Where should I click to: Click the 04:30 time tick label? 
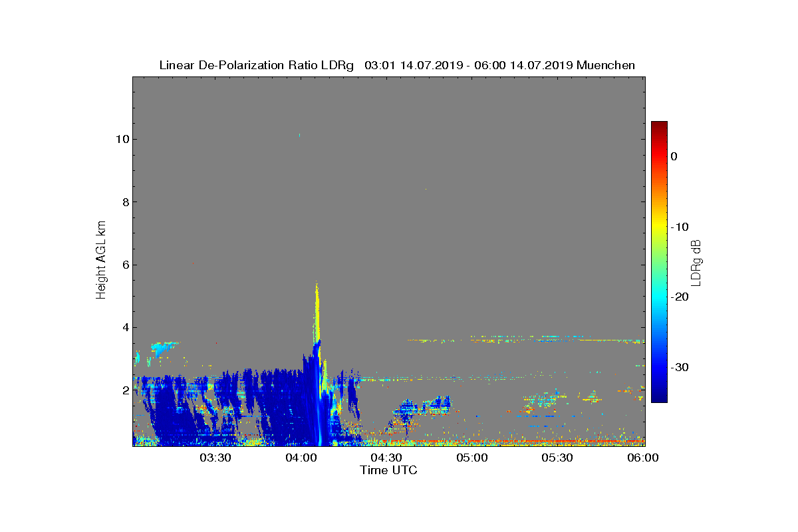point(386,458)
